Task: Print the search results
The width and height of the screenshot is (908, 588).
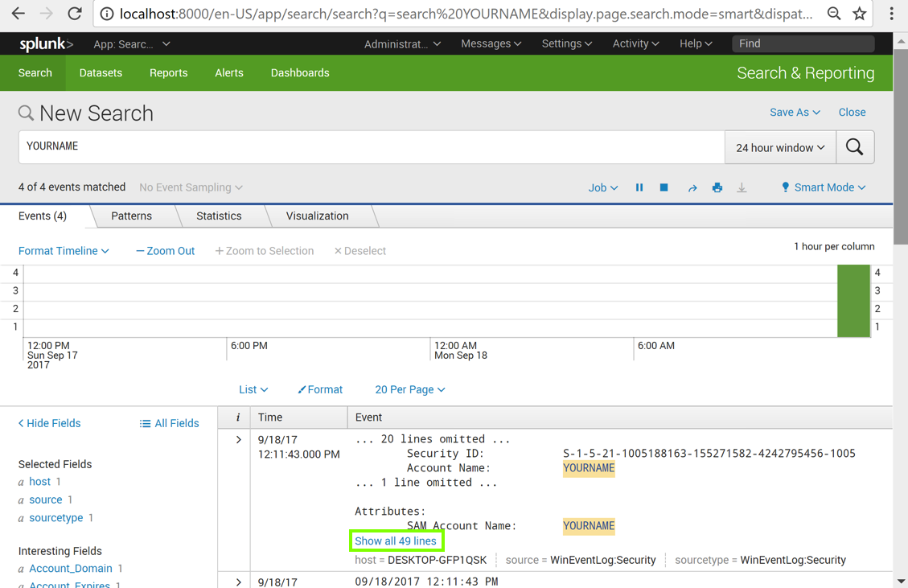Action: click(717, 187)
